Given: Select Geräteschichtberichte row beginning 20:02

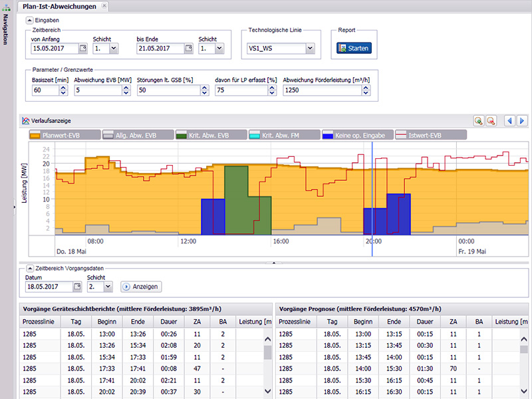Looking at the screenshot, I should coord(142,392).
